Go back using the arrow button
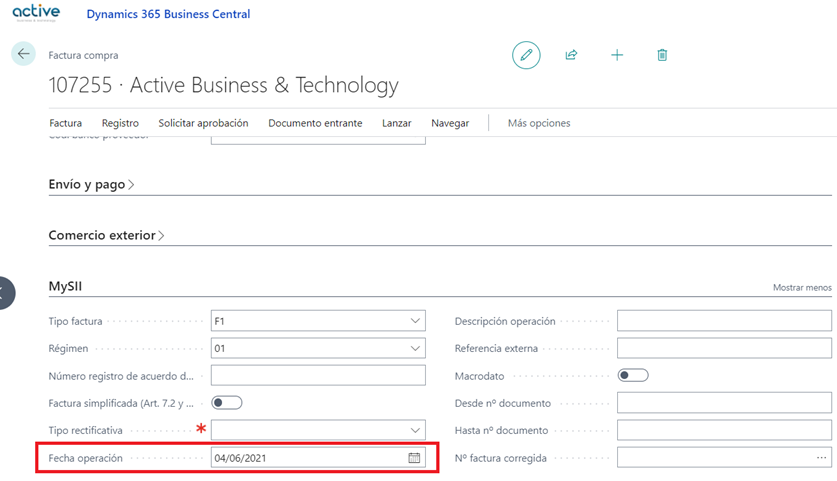 coord(23,54)
